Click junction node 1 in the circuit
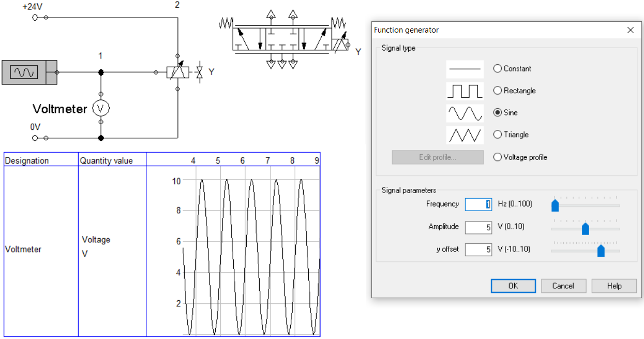 [x=101, y=72]
